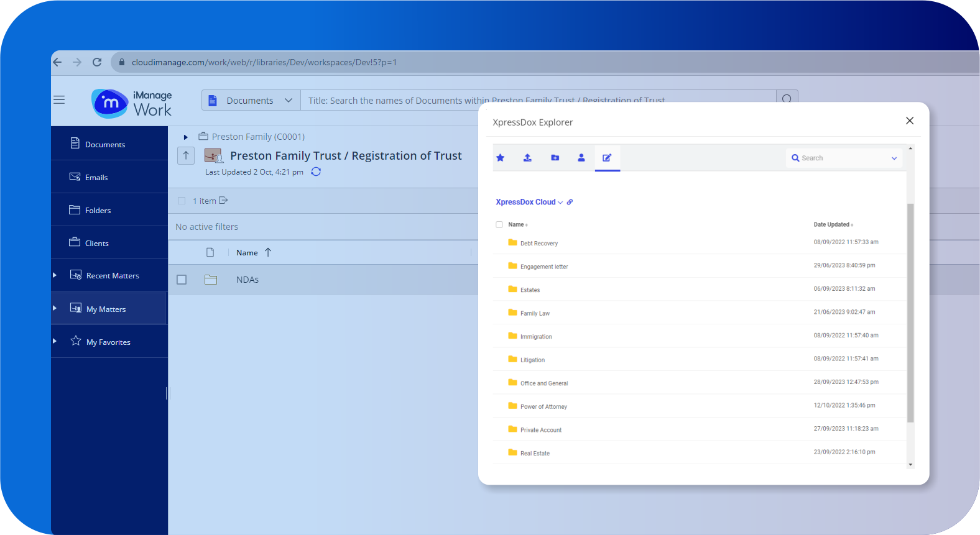Click the link icon beside XpressDox Cloud

click(570, 202)
